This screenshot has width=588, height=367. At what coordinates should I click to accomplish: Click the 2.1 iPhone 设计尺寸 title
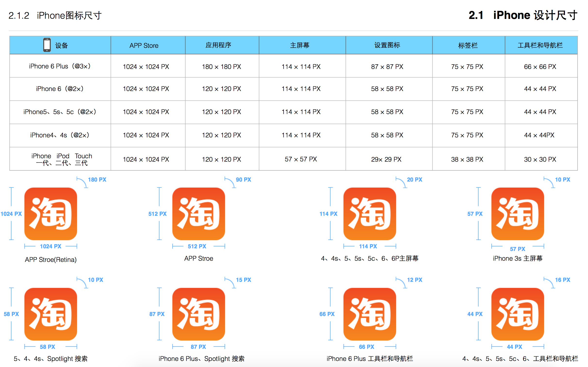[523, 15]
